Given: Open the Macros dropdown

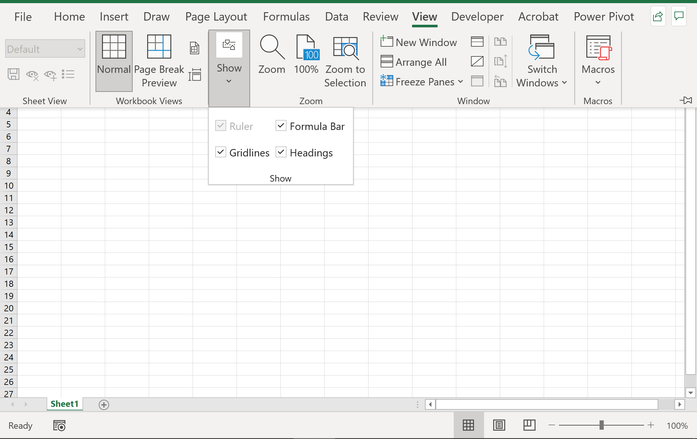Looking at the screenshot, I should [598, 61].
